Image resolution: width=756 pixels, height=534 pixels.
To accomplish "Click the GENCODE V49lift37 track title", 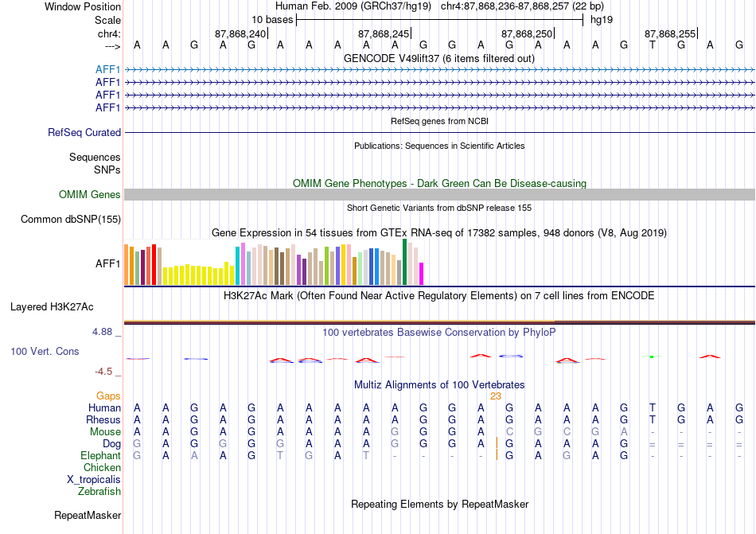I will tap(439, 58).
